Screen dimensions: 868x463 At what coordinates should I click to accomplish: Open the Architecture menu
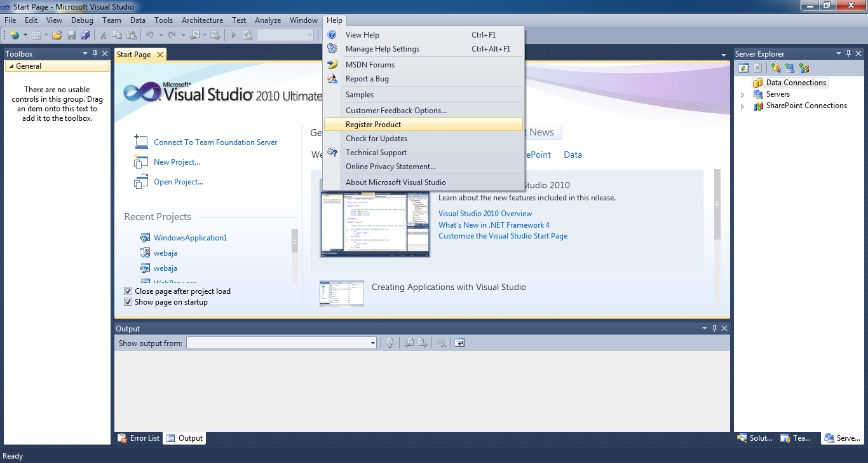(202, 20)
